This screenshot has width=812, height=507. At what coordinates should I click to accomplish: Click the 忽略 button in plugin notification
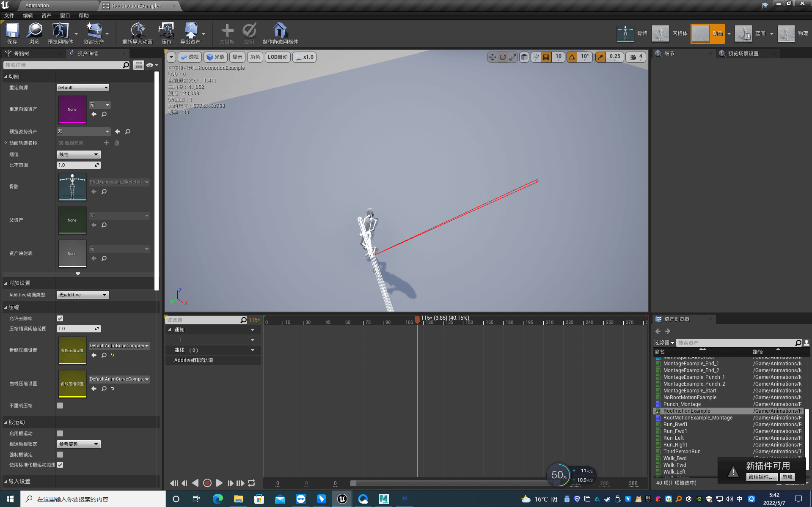(787, 477)
